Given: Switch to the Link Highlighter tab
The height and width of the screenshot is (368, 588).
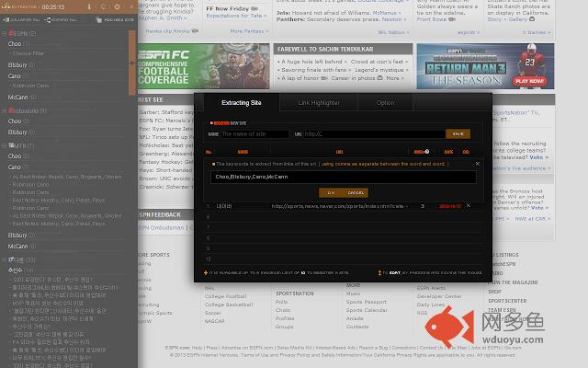Looking at the screenshot, I should coord(316,103).
